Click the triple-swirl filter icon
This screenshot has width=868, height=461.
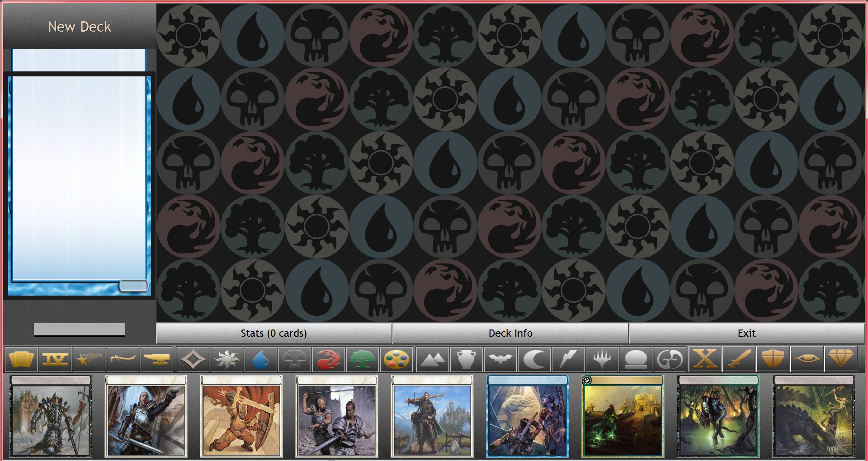click(670, 360)
